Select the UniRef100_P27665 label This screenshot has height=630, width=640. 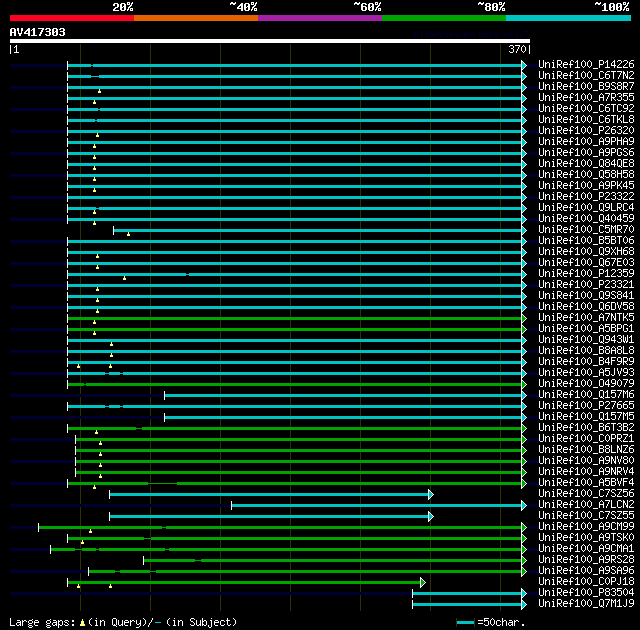point(586,406)
